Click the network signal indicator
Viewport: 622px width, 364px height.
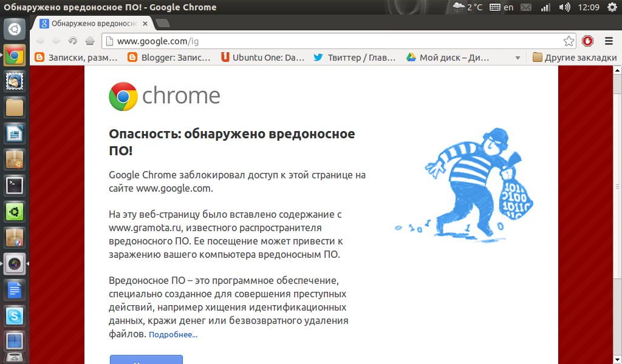(x=546, y=7)
